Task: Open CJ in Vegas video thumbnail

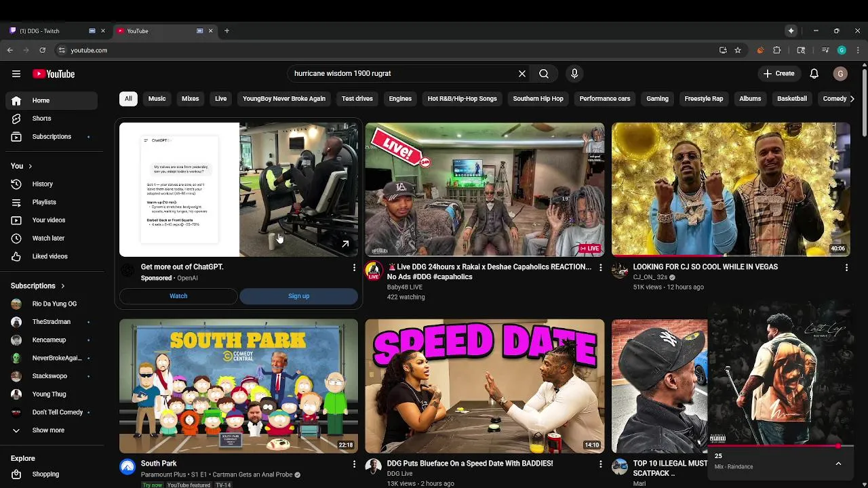Action: (x=731, y=190)
